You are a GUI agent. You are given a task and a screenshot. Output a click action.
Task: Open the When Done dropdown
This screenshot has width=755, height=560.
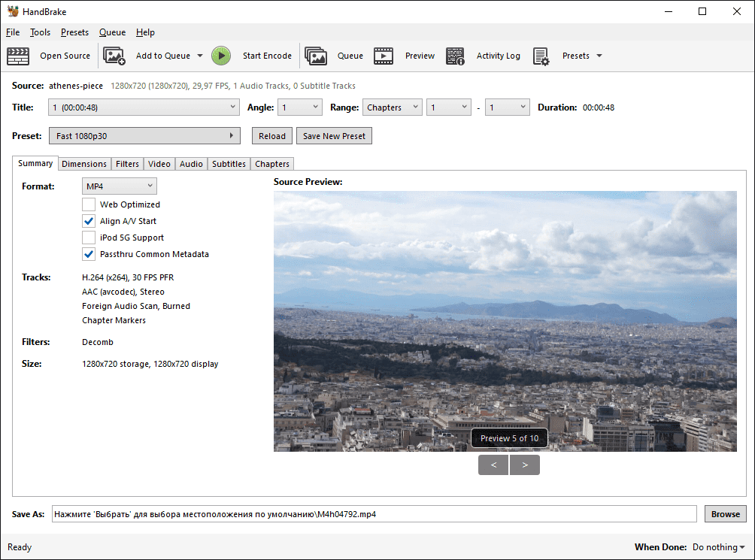tap(718, 547)
